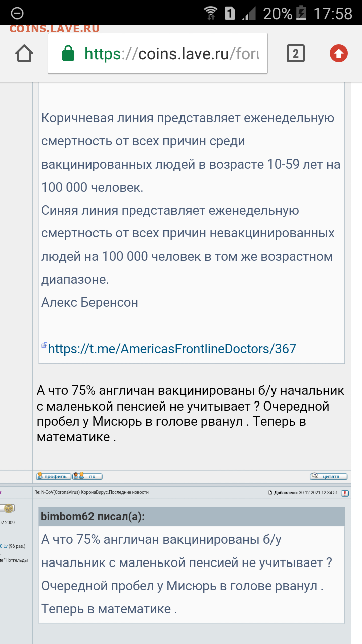Tap the Wi-Fi status icon
Image resolution: width=362 pixels, height=644 pixels.
pos(211,13)
